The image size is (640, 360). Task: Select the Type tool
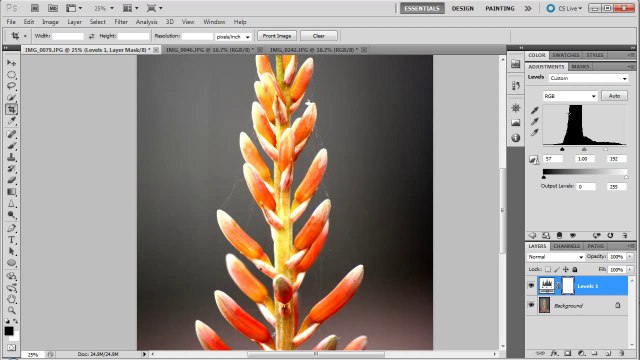11,240
